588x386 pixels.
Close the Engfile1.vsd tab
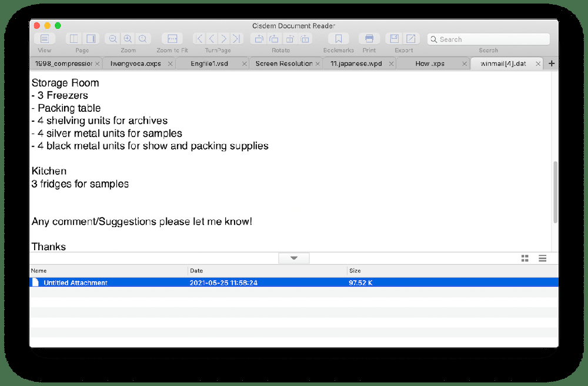click(x=245, y=64)
